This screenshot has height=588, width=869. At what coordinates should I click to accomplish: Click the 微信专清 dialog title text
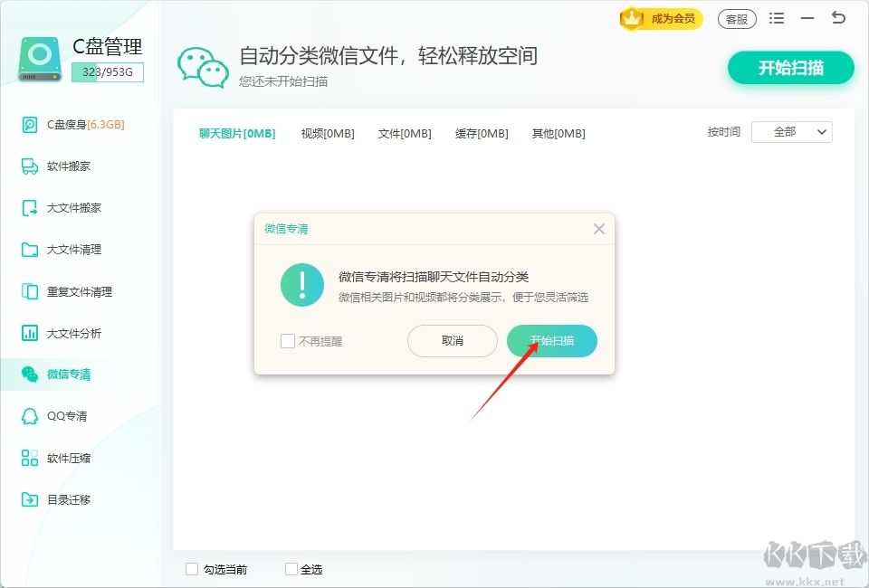click(x=286, y=229)
